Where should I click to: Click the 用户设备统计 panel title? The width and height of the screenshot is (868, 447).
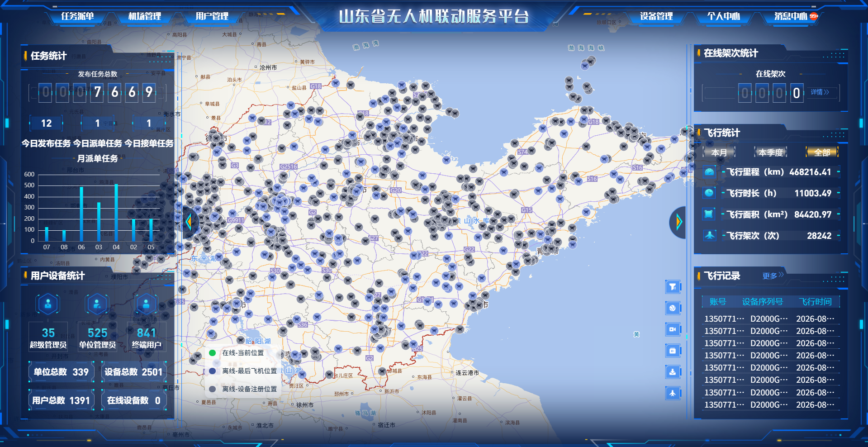(57, 276)
